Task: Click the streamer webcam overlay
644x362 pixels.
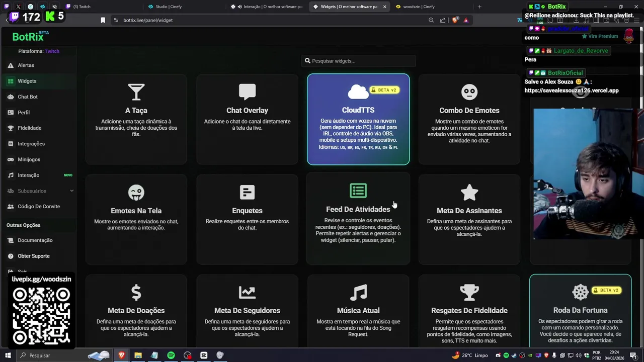Action: [x=588, y=173]
